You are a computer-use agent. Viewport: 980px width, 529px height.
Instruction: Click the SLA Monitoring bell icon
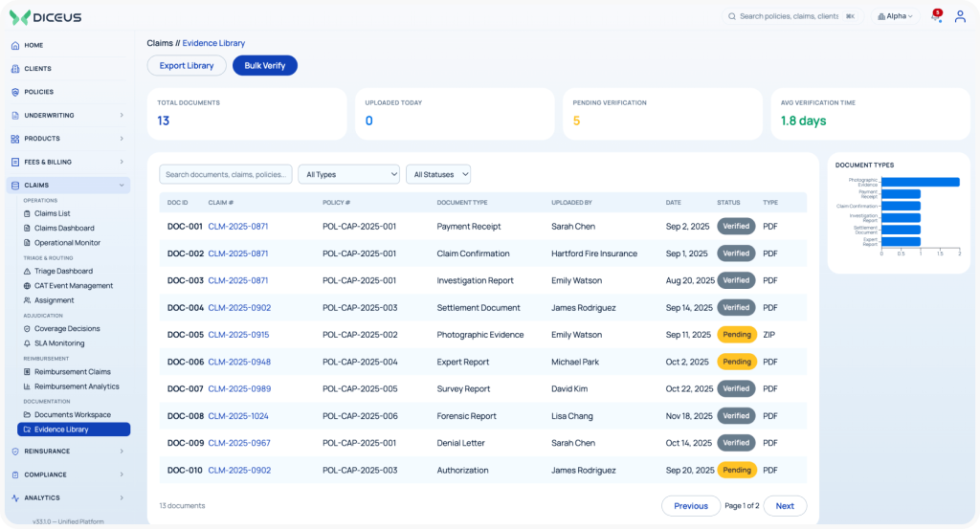(27, 343)
